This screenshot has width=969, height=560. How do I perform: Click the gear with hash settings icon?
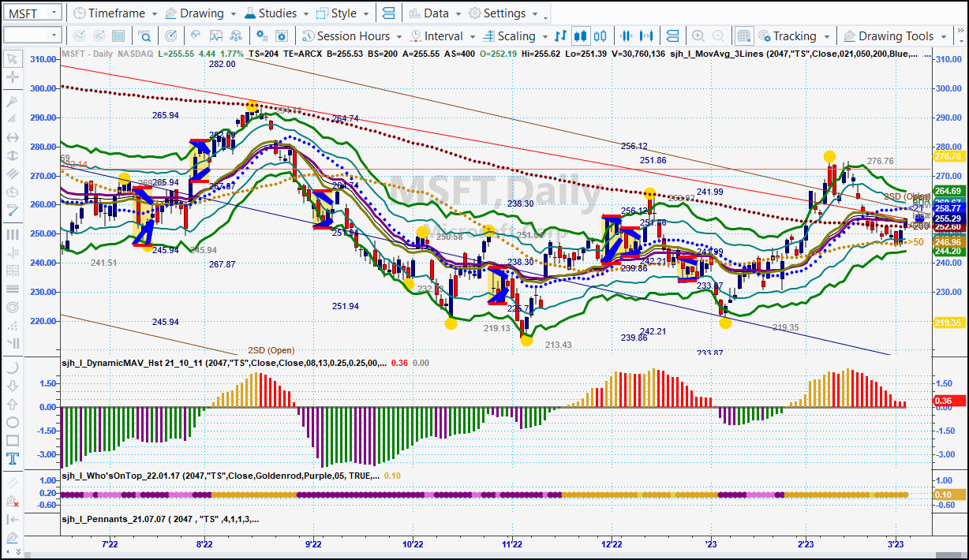(x=263, y=35)
